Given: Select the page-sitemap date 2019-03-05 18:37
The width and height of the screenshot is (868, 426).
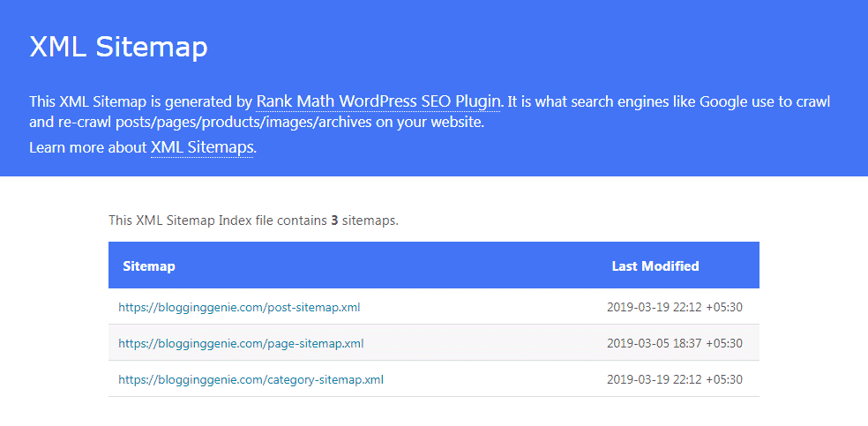Looking at the screenshot, I should tap(674, 344).
